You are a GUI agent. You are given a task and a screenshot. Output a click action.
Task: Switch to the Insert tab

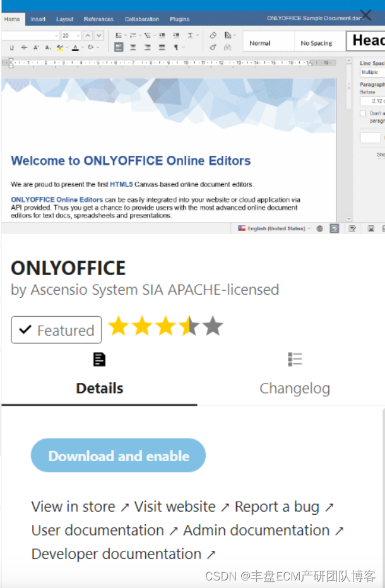pos(38,19)
